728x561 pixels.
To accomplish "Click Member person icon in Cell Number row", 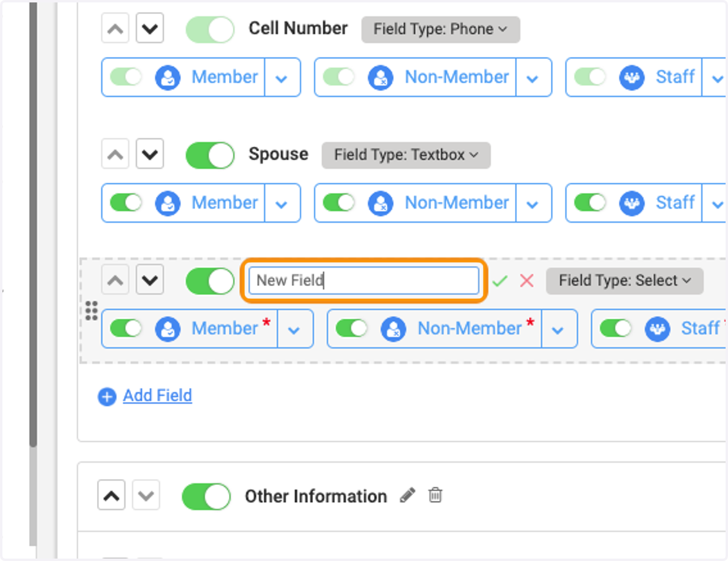I will [167, 78].
